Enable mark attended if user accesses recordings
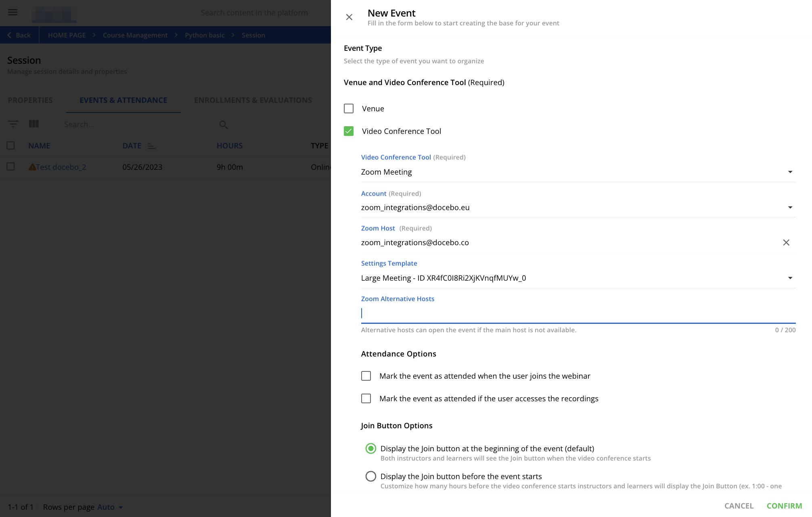This screenshot has height=517, width=812. pos(366,398)
